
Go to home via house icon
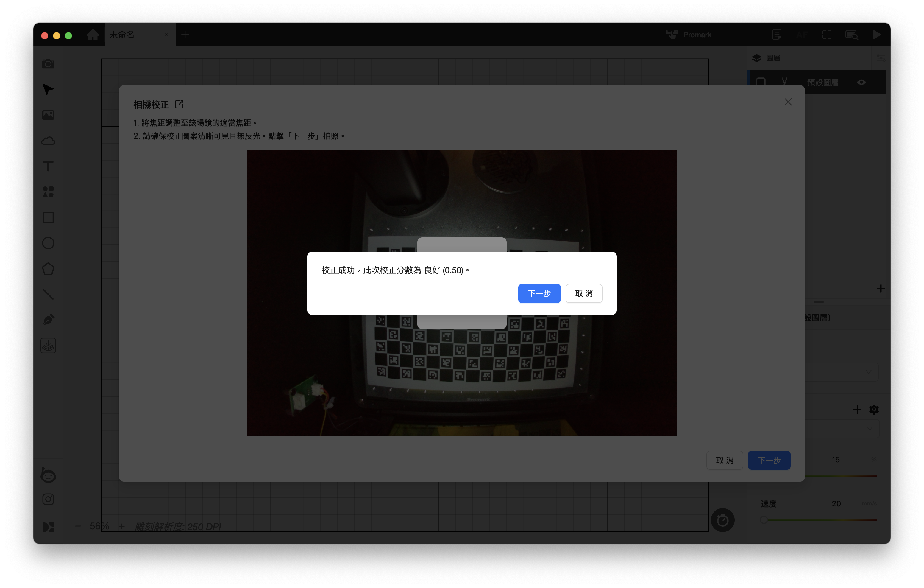pyautogui.click(x=93, y=35)
